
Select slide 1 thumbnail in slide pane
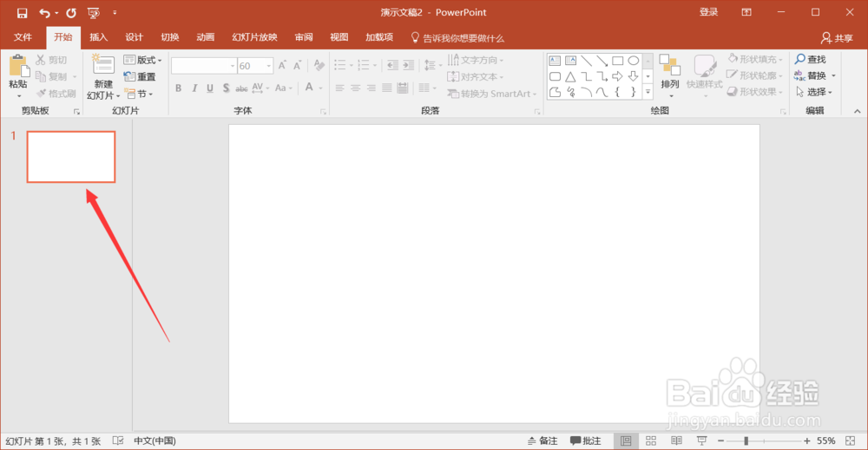coord(71,156)
